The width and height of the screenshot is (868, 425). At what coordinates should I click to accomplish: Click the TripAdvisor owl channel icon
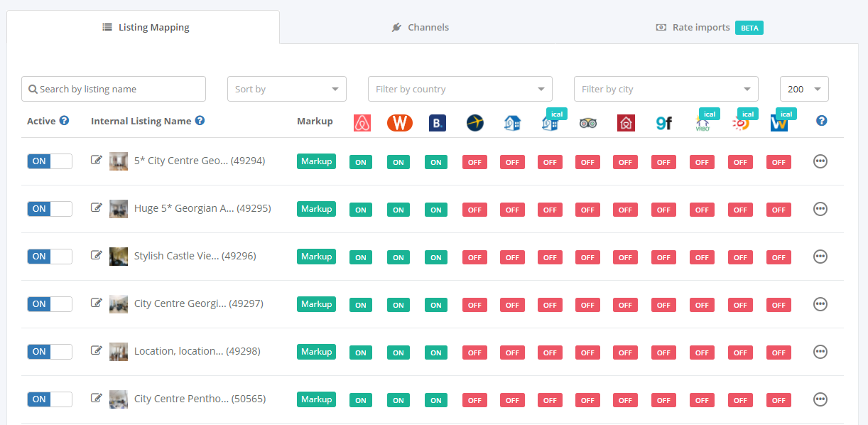[587, 123]
